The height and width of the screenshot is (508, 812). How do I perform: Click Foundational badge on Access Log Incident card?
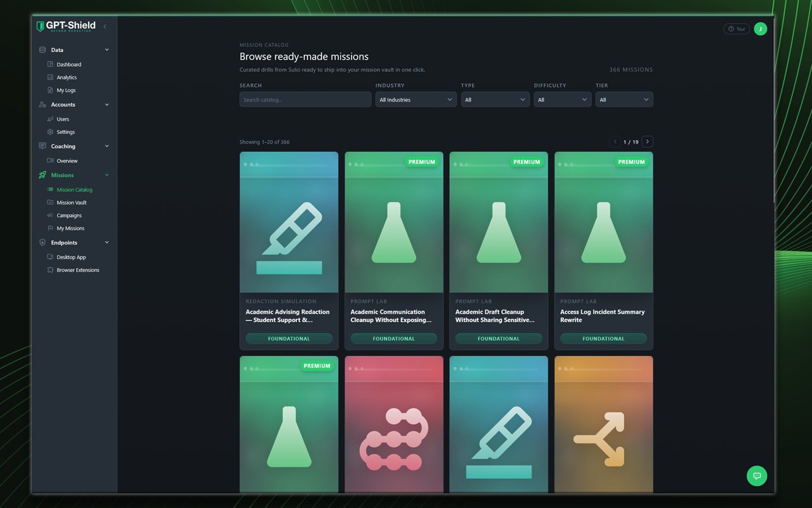603,338
